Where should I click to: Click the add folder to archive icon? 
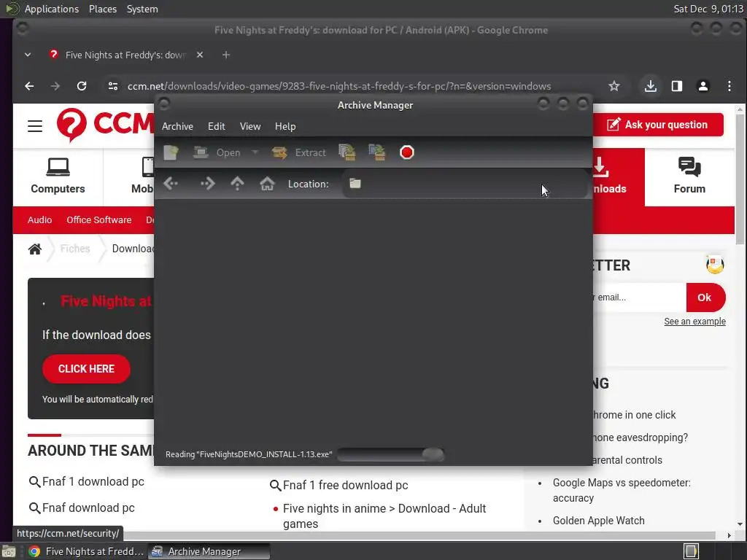[x=377, y=153]
